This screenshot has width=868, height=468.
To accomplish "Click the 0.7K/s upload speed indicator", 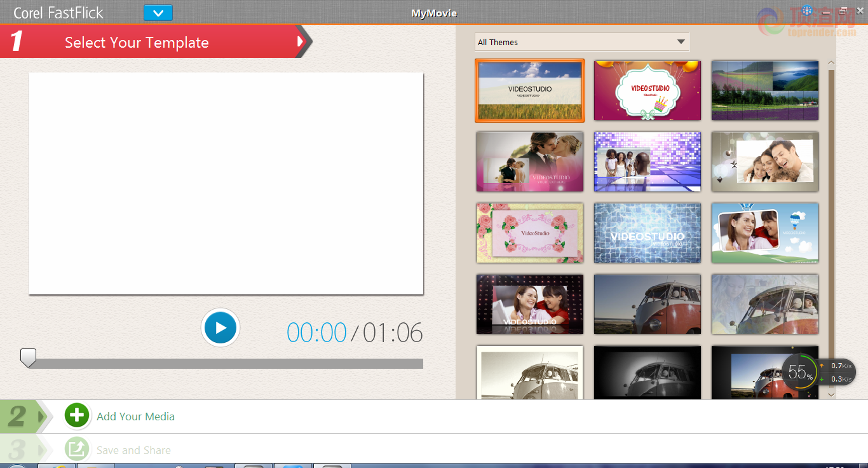I will pyautogui.click(x=836, y=366).
